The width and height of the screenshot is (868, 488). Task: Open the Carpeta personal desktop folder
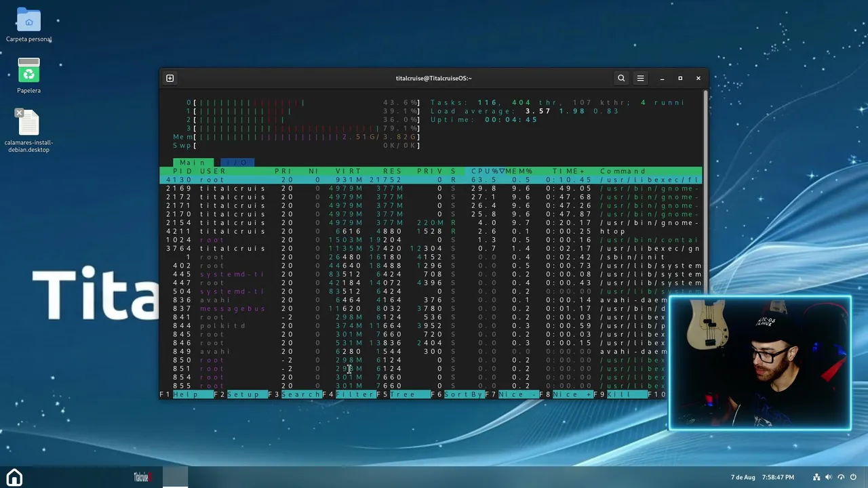coord(28,26)
